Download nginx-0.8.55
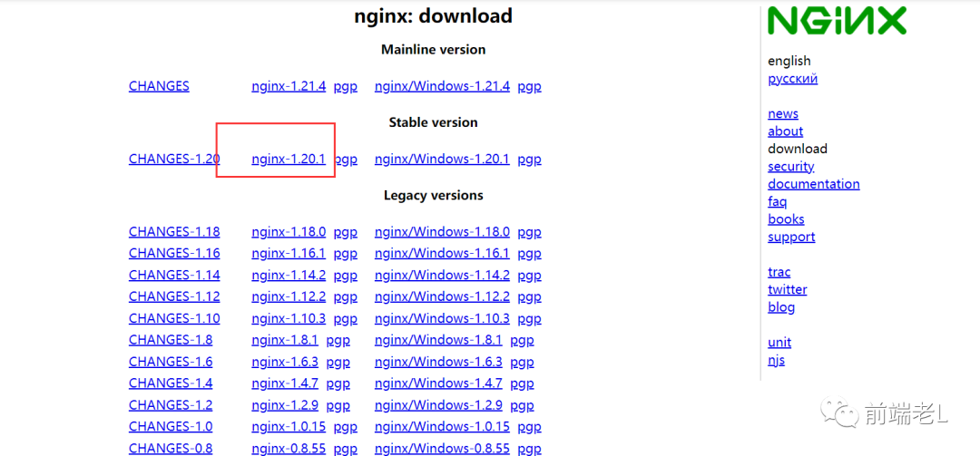 [289, 448]
